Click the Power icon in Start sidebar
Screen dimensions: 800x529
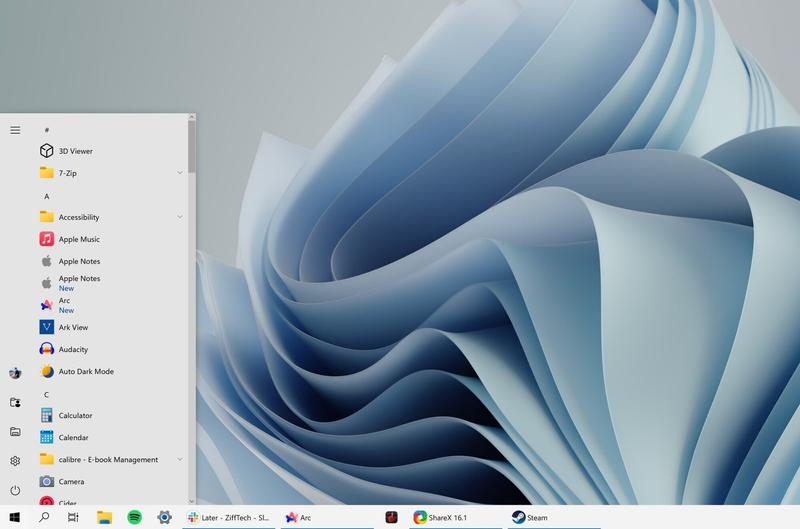(x=15, y=490)
